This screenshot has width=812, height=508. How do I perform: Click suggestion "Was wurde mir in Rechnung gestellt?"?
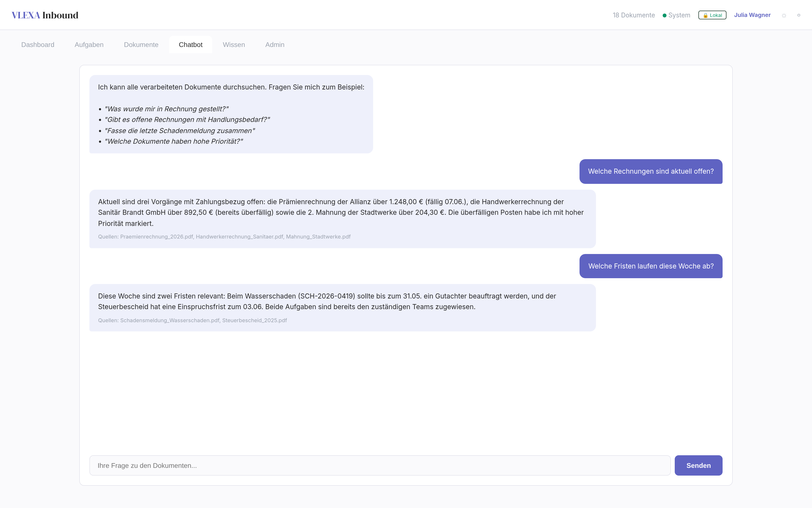(x=167, y=109)
